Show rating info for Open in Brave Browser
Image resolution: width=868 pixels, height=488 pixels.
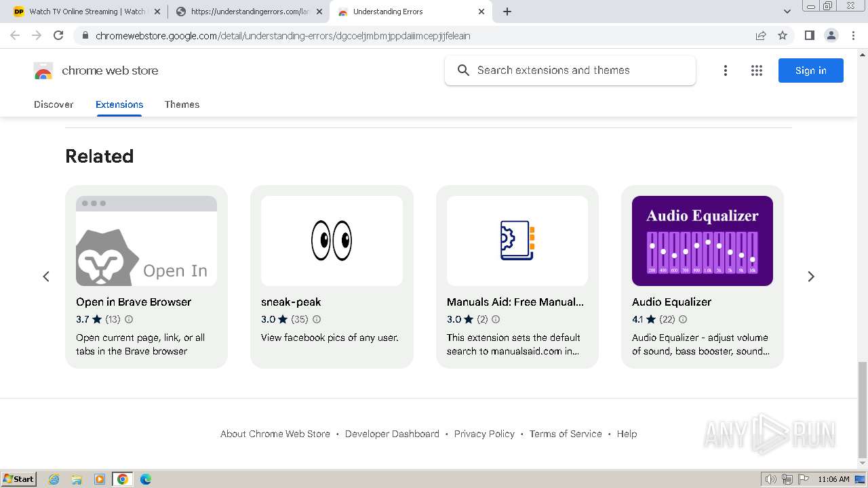coord(129,319)
